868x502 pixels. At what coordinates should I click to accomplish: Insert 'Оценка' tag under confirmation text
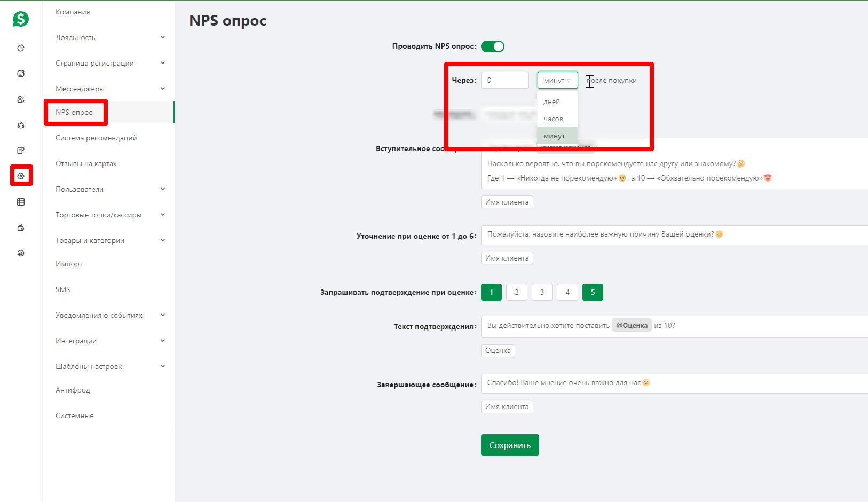tap(498, 350)
